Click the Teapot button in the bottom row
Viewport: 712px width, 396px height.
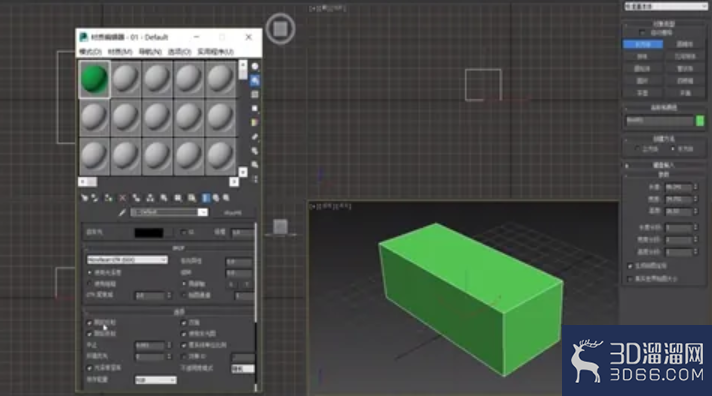click(x=643, y=93)
